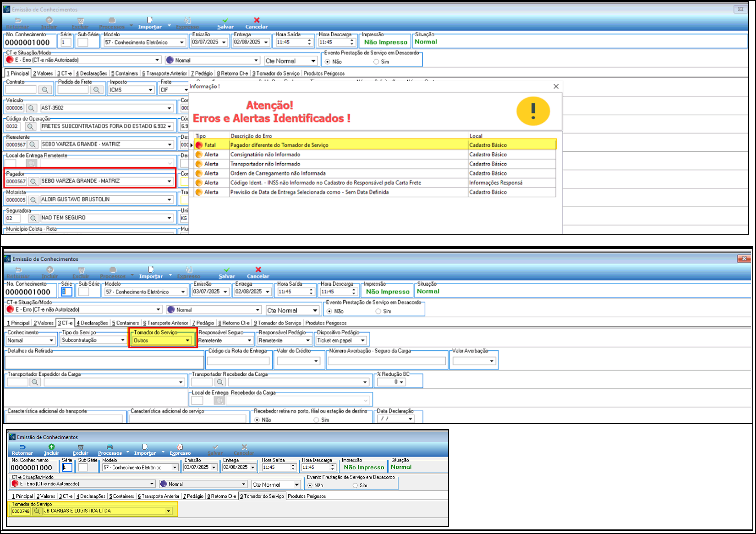Open Pedido de Frete search magnifier
The image size is (756, 534).
(x=96, y=90)
